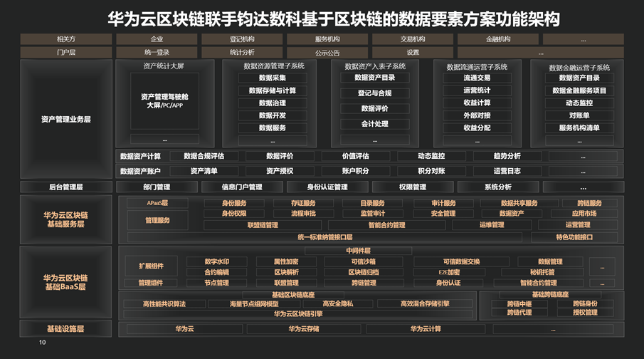The height and width of the screenshot is (359, 644).
Task: Select the 流通交易 box
Action: pyautogui.click(x=477, y=78)
